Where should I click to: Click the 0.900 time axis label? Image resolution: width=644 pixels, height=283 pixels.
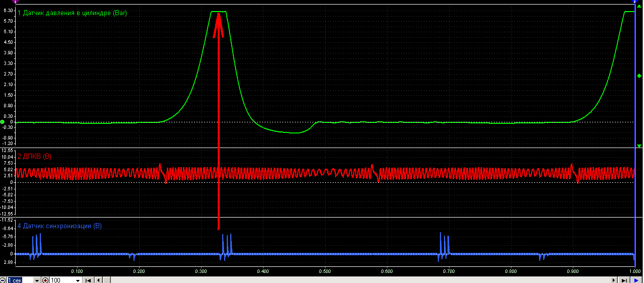[573, 271]
